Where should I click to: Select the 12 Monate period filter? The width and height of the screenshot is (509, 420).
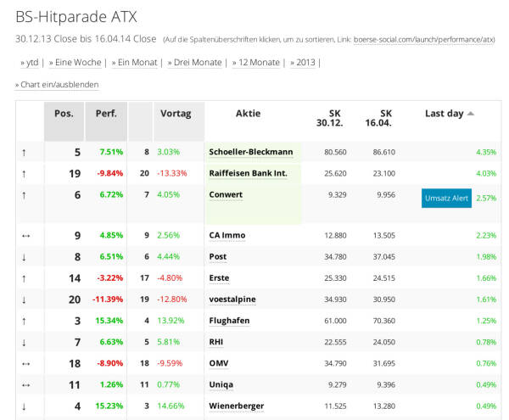[255, 63]
